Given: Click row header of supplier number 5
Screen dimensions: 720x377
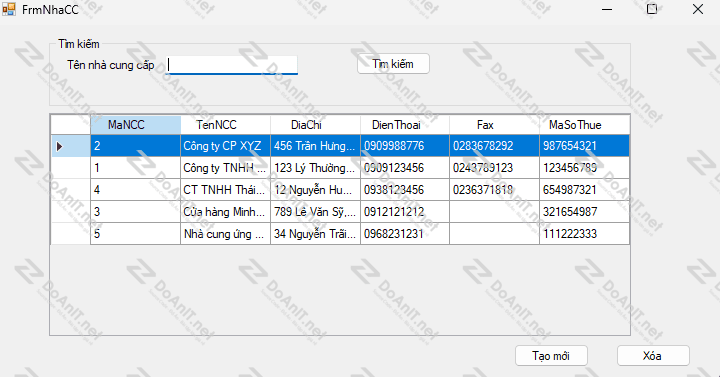Looking at the screenshot, I should coord(70,234).
